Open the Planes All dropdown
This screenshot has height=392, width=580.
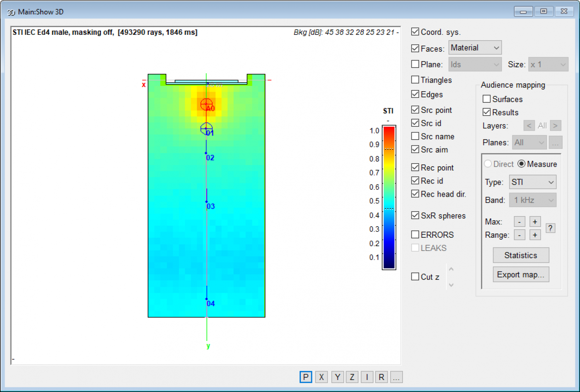pos(529,142)
